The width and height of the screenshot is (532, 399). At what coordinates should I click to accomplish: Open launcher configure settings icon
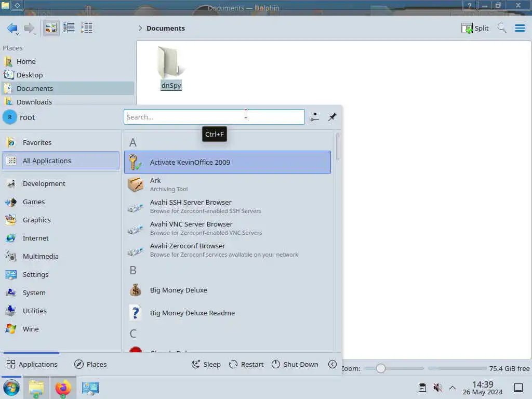[314, 117]
